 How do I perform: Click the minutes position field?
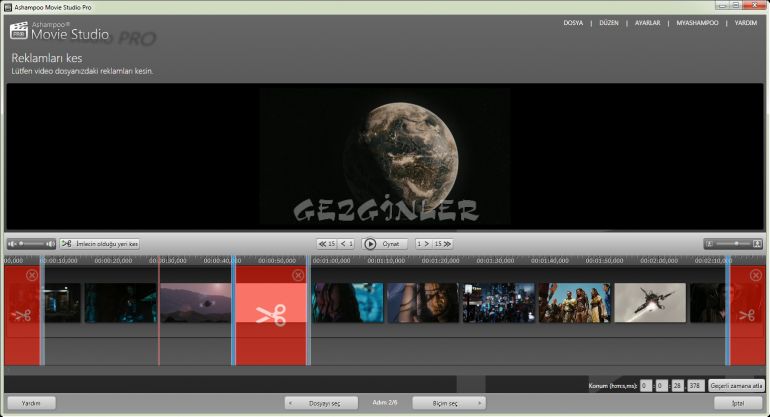click(x=661, y=386)
